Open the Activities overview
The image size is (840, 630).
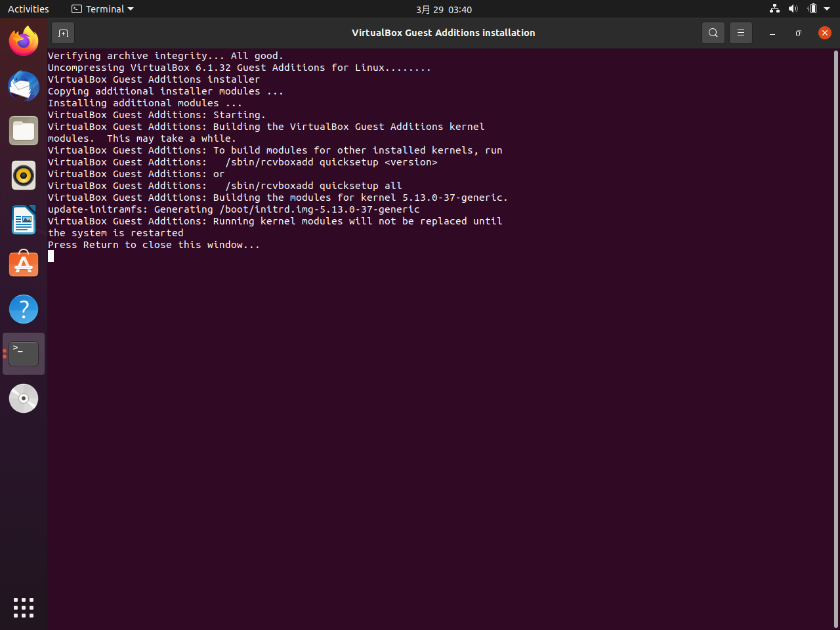pyautogui.click(x=28, y=9)
